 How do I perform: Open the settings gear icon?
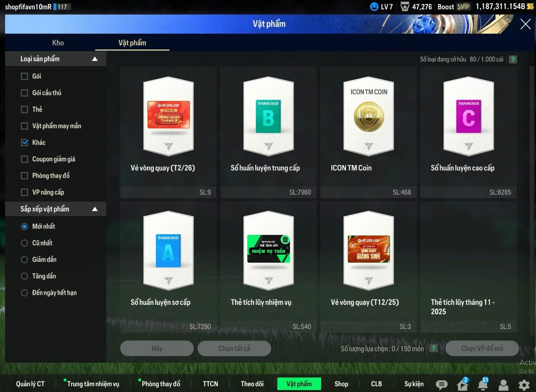tap(524, 385)
